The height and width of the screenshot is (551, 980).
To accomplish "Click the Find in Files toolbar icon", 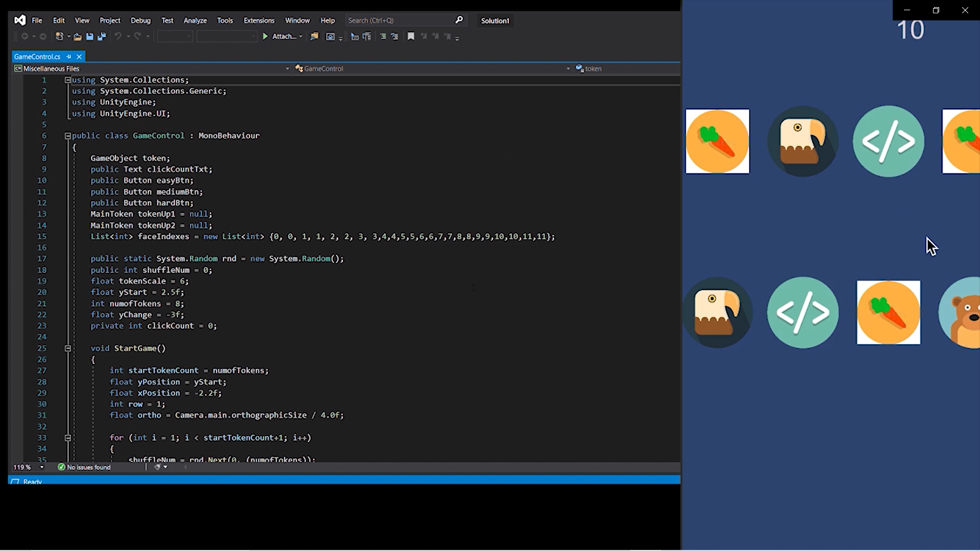I will [x=314, y=36].
